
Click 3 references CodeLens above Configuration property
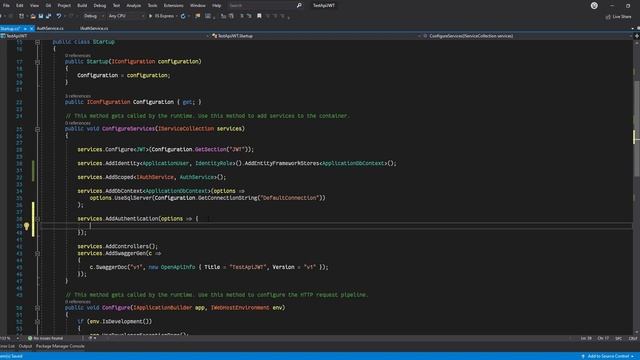78,96
